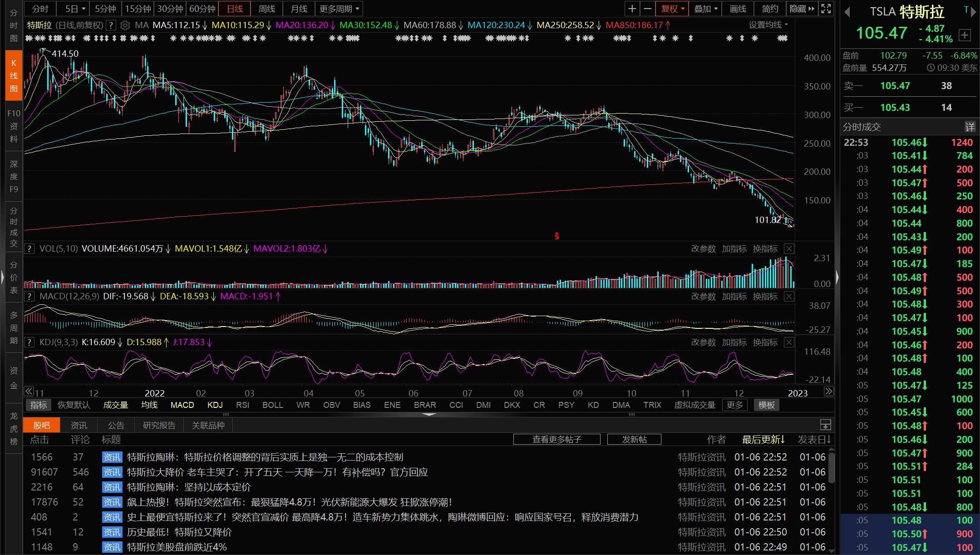Open the 叠加 overlay dropdown
The height and width of the screenshot is (555, 980).
pos(706,9)
